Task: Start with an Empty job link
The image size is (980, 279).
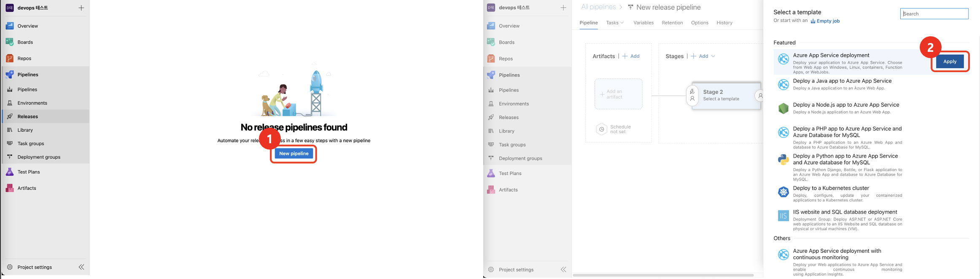Action: tap(825, 21)
